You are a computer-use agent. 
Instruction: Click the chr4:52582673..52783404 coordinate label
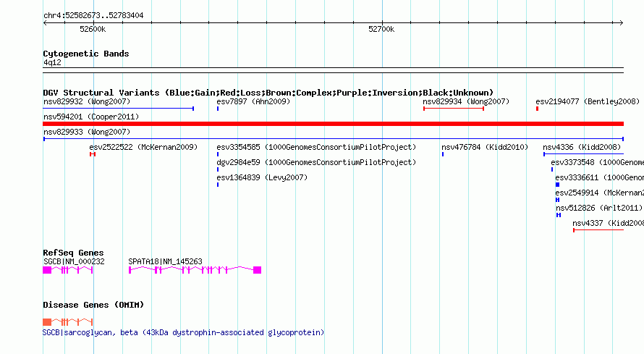point(93,15)
